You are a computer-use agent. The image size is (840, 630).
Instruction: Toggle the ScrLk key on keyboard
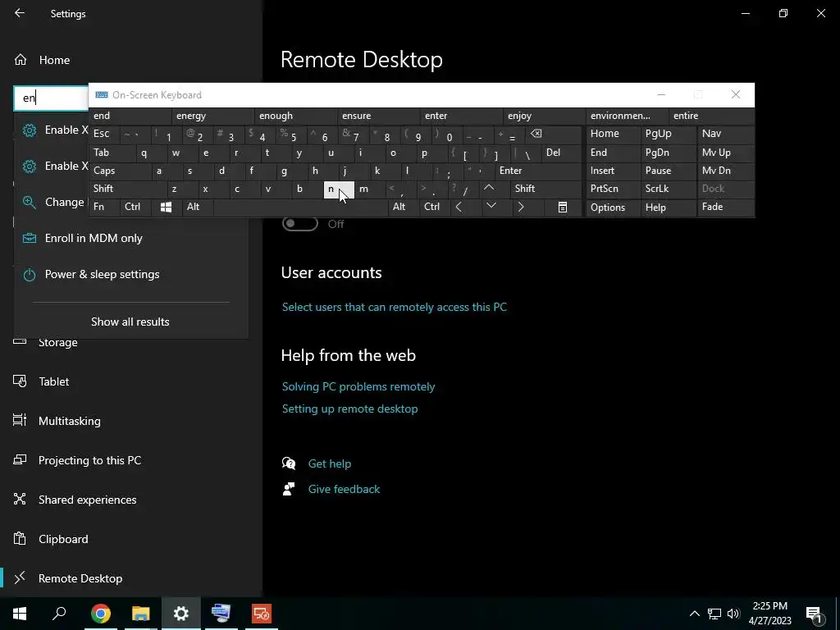(668, 189)
